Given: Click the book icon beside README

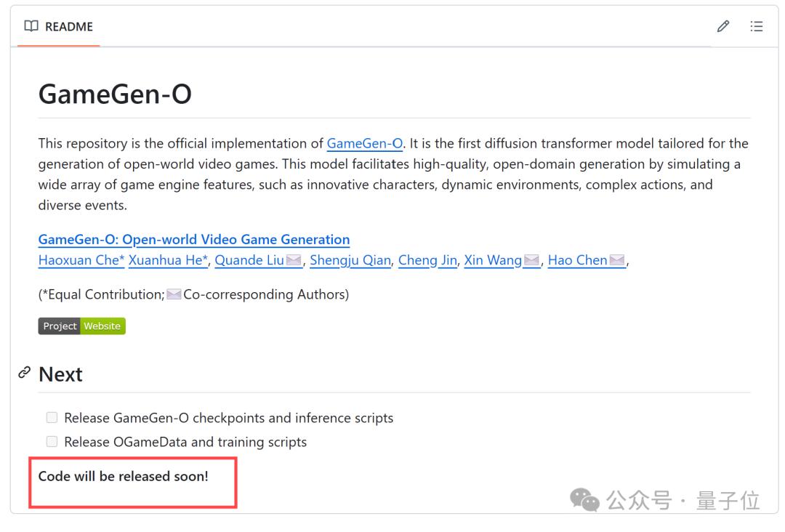Looking at the screenshot, I should point(31,27).
